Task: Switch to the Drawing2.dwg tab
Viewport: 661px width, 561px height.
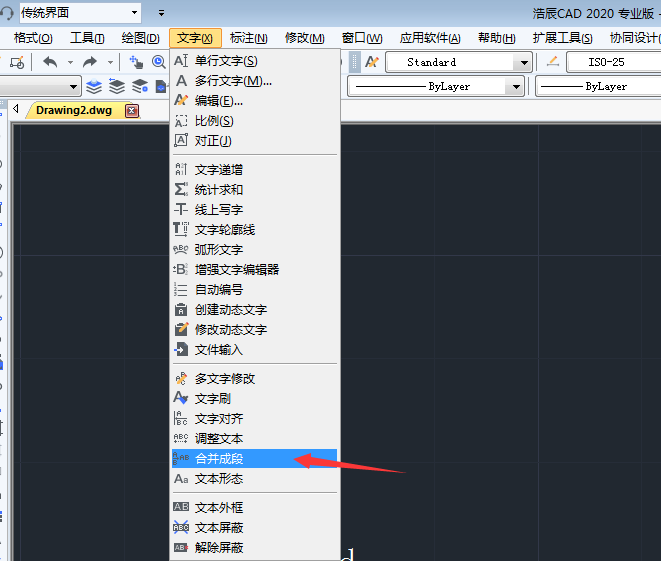Action: pyautogui.click(x=74, y=110)
